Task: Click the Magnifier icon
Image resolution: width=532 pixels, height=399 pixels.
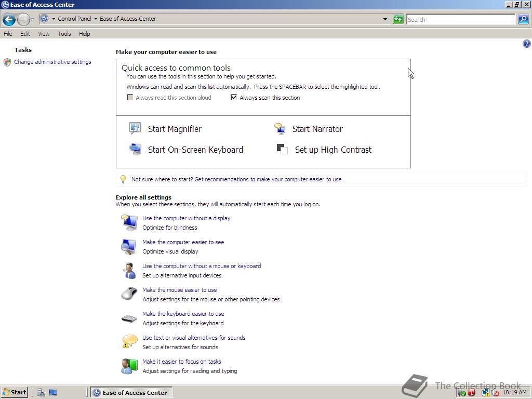Action: [x=135, y=128]
